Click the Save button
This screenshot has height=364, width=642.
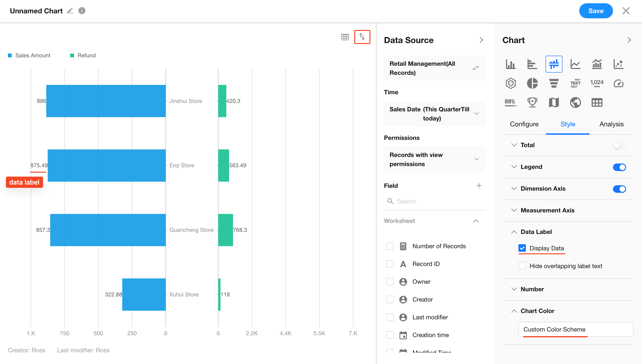tap(595, 11)
